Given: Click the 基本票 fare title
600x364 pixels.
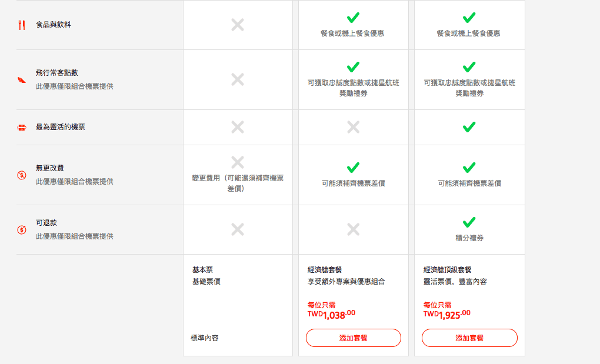Looking at the screenshot, I should pos(202,270).
